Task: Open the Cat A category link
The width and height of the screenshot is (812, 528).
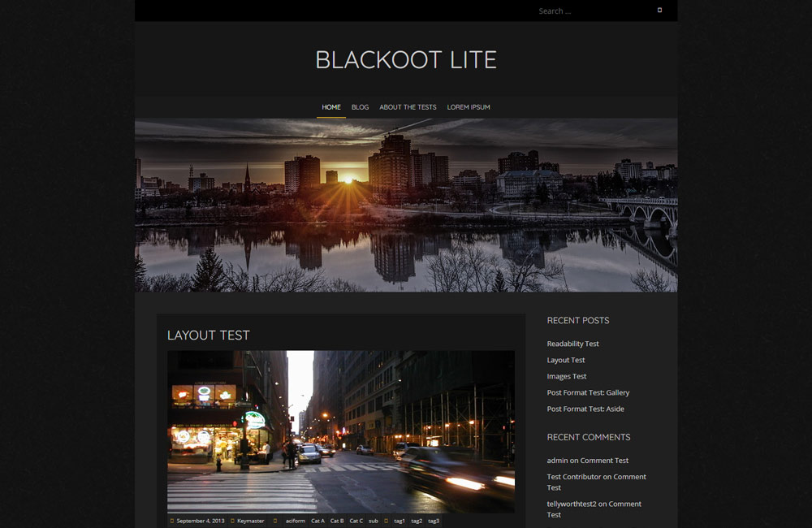Action: pyautogui.click(x=317, y=521)
